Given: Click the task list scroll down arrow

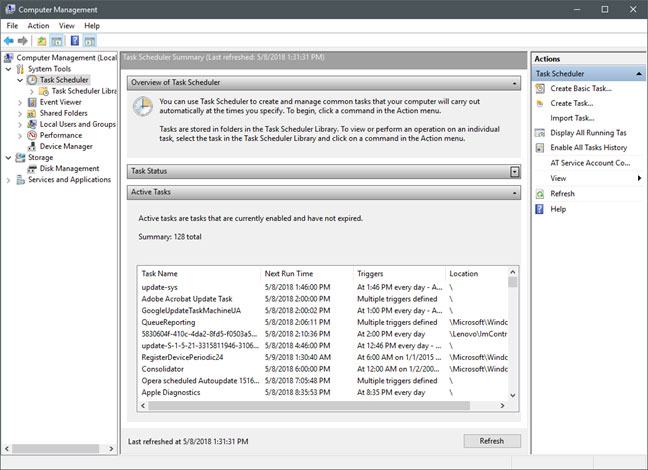Looking at the screenshot, I should [512, 396].
